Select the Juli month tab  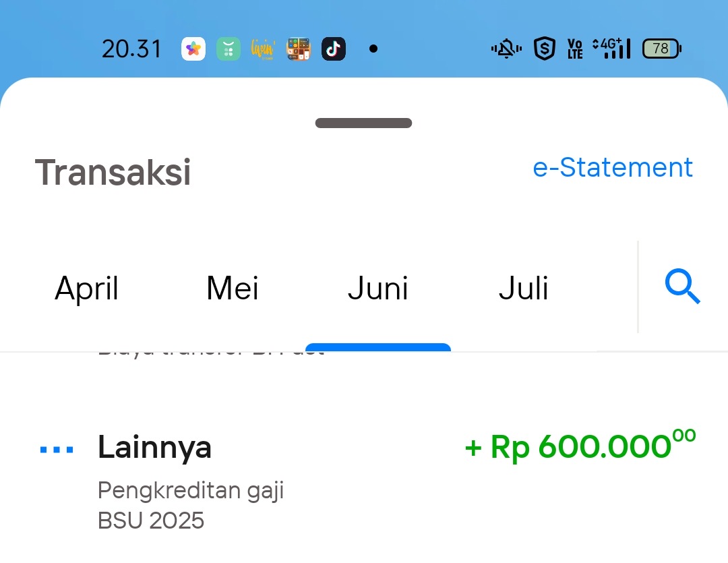coord(523,288)
